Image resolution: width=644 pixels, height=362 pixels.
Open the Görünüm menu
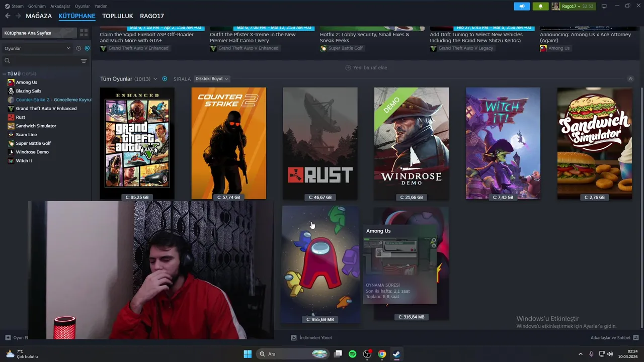[37, 6]
